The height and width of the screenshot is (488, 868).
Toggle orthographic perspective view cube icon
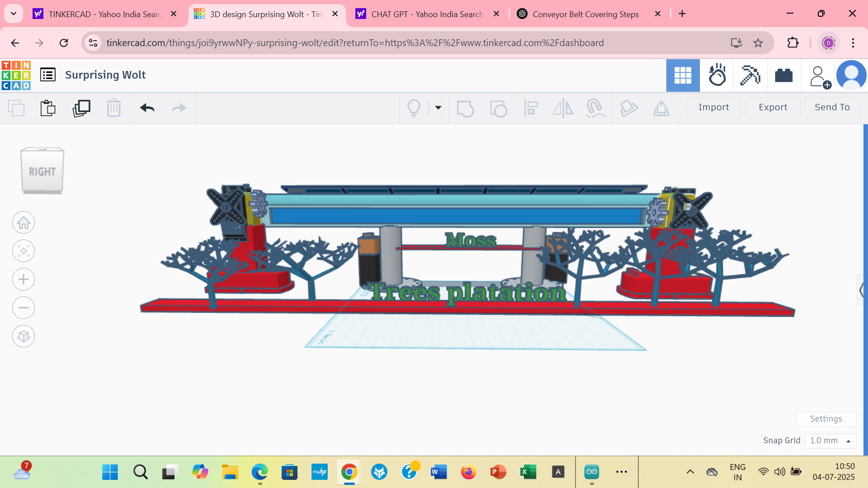pyautogui.click(x=24, y=336)
